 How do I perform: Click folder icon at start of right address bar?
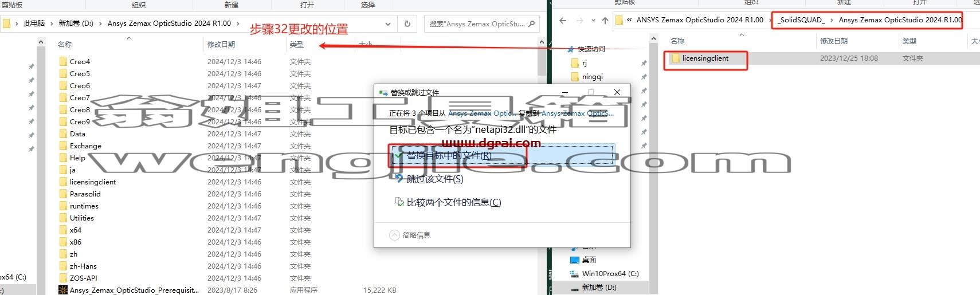(x=619, y=20)
